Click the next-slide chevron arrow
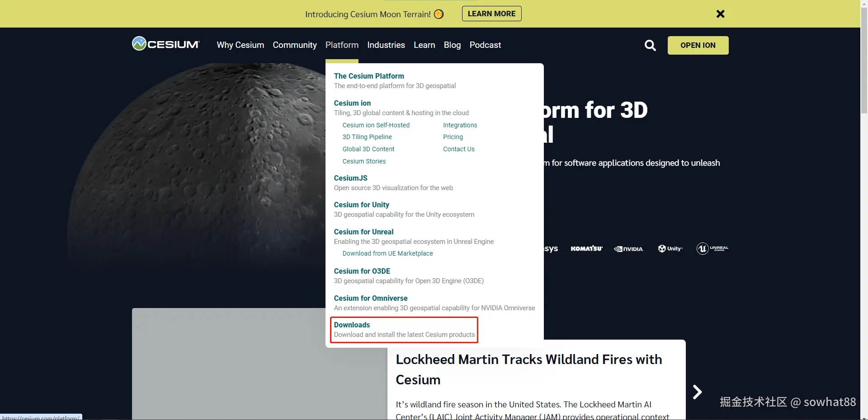The height and width of the screenshot is (420, 868). point(698,392)
